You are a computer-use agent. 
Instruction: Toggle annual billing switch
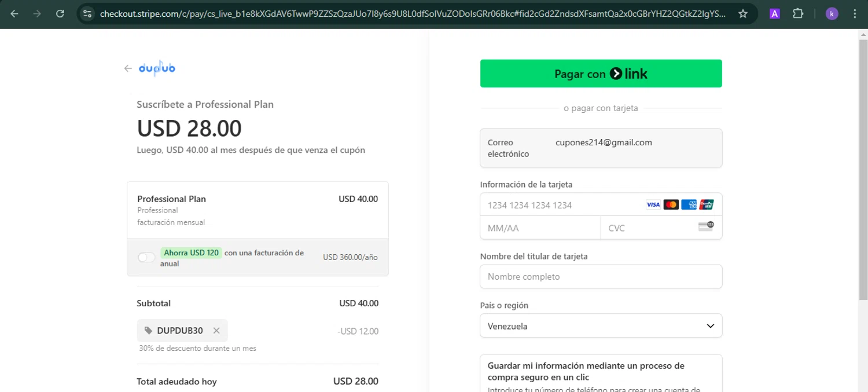pos(146,257)
